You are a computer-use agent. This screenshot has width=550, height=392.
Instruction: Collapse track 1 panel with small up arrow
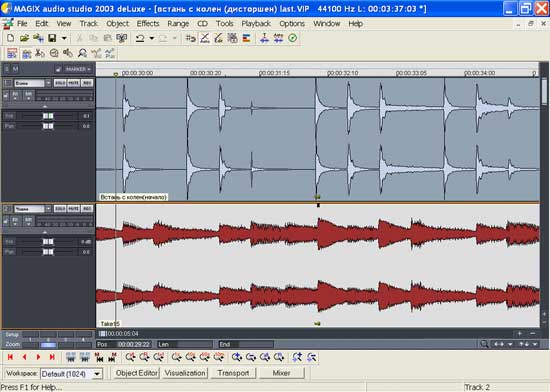tap(45, 106)
